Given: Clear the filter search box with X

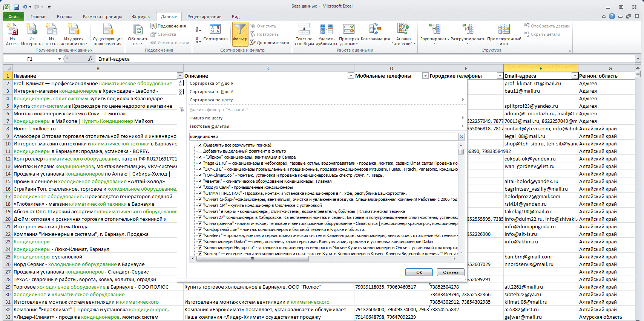Looking at the screenshot, I should coord(462,136).
